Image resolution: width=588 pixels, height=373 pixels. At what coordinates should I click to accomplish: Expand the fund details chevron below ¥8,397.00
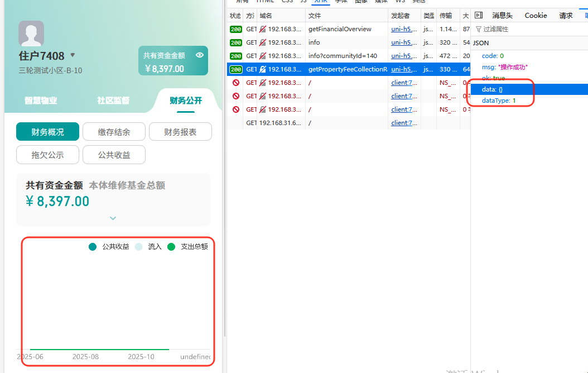(x=113, y=218)
